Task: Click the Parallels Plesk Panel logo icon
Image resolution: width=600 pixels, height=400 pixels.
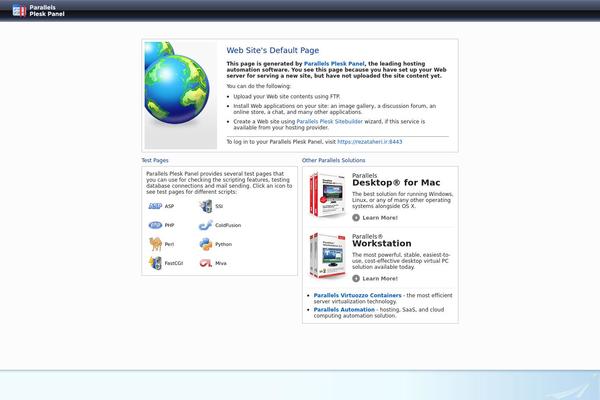Action: [x=19, y=10]
